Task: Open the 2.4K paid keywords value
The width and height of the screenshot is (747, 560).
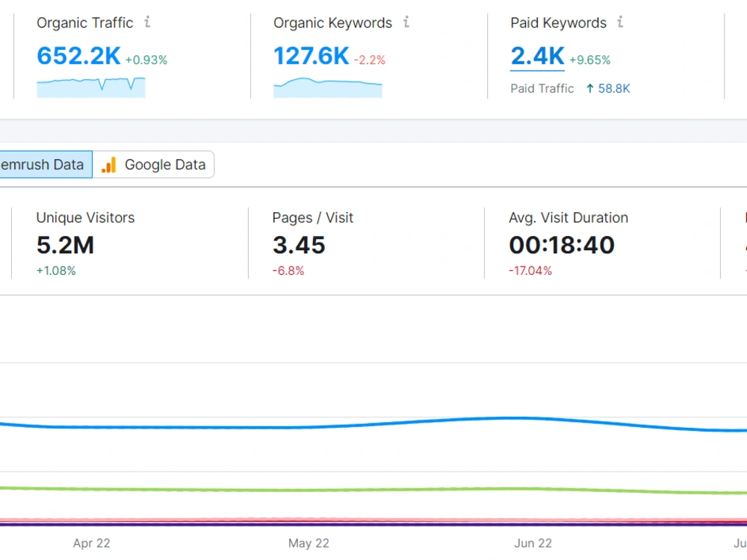Action: pyautogui.click(x=537, y=56)
